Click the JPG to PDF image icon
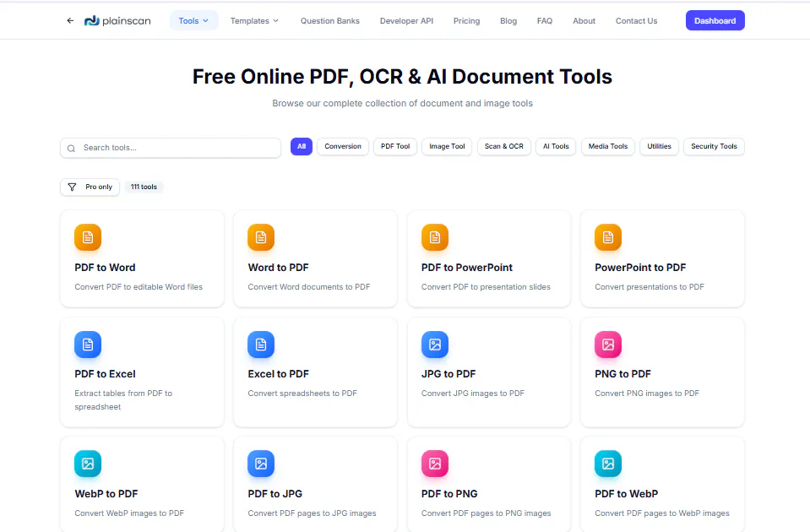The image size is (810, 532). (x=435, y=345)
